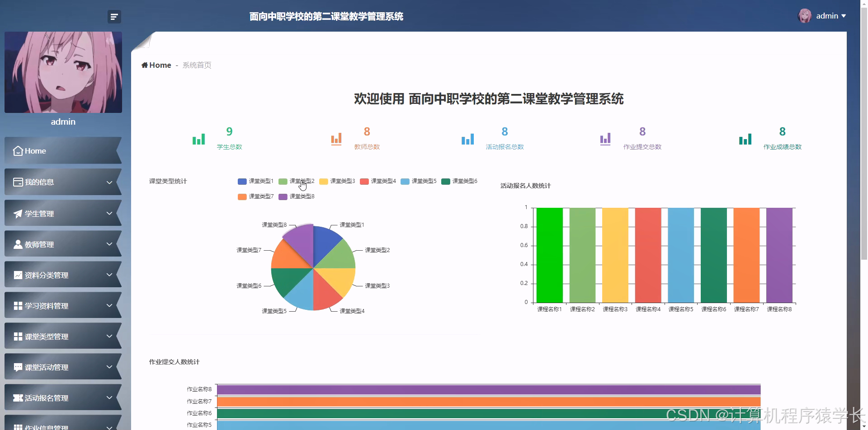The image size is (868, 430).
Task: Toggle 课堂类型1 legend item
Action: pos(255,181)
